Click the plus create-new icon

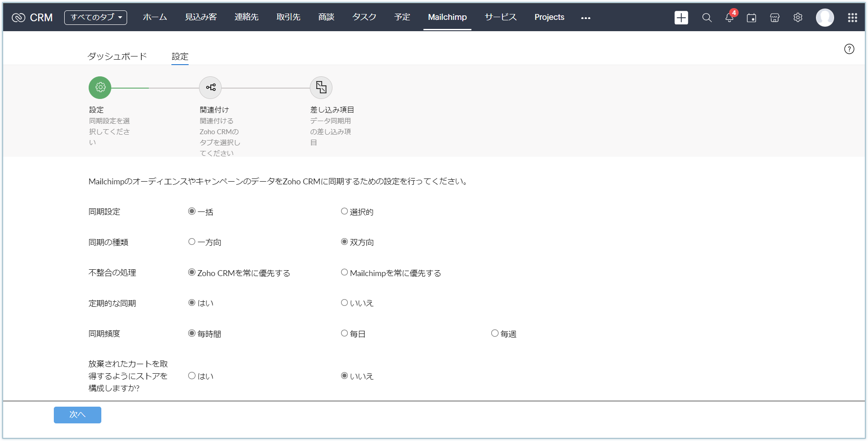click(x=681, y=18)
